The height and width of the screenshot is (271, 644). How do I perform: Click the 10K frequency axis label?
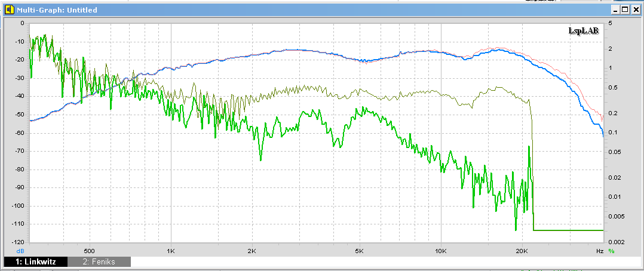coord(441,251)
